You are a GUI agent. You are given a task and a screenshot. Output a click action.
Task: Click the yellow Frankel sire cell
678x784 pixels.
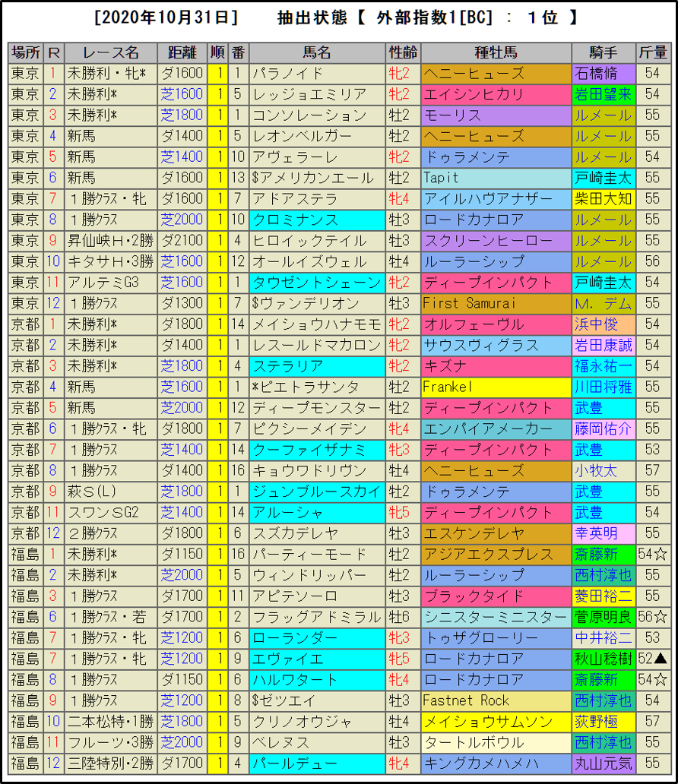[496, 387]
